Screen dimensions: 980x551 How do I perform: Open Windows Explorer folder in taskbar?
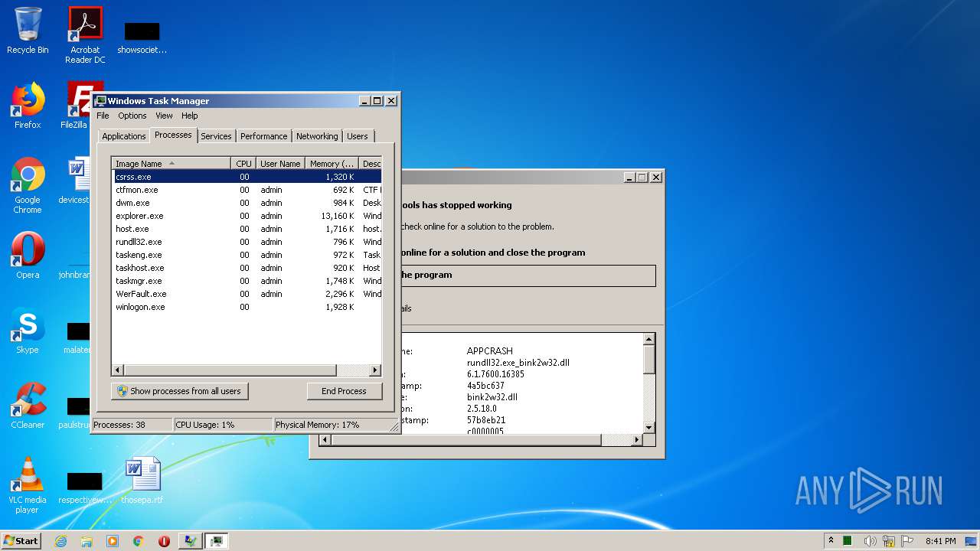pos(87,541)
